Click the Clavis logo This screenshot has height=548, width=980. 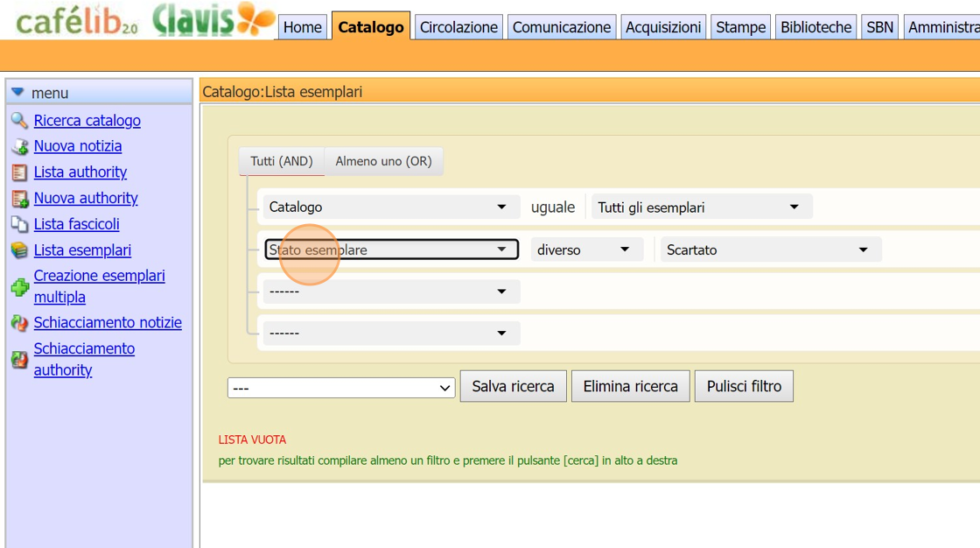(213, 19)
